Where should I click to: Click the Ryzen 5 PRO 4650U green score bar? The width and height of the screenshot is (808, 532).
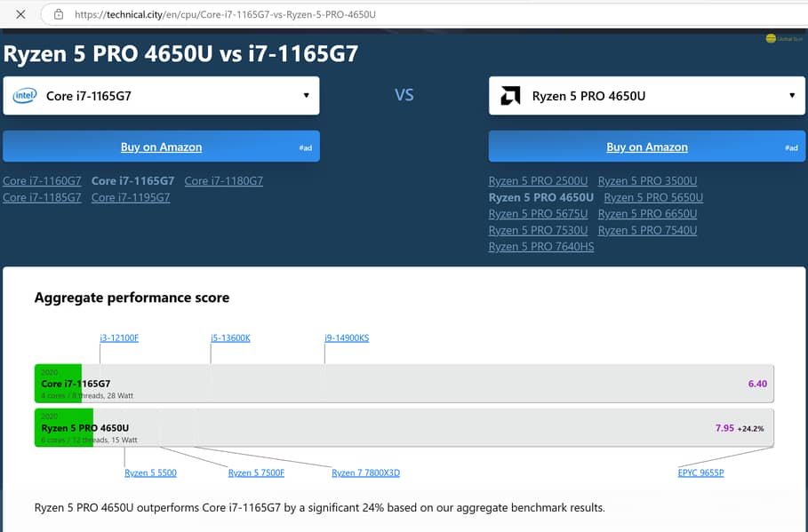(64, 427)
